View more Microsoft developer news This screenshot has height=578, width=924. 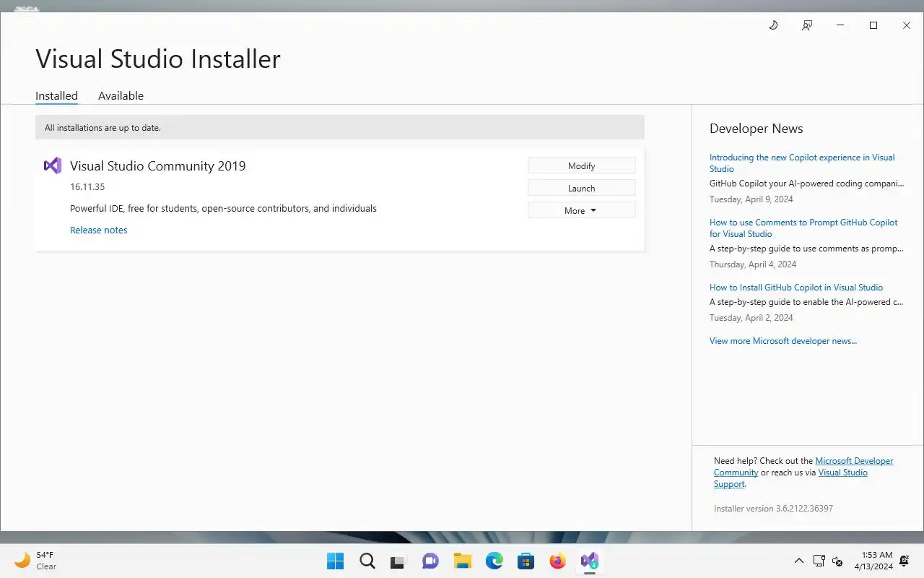click(783, 340)
